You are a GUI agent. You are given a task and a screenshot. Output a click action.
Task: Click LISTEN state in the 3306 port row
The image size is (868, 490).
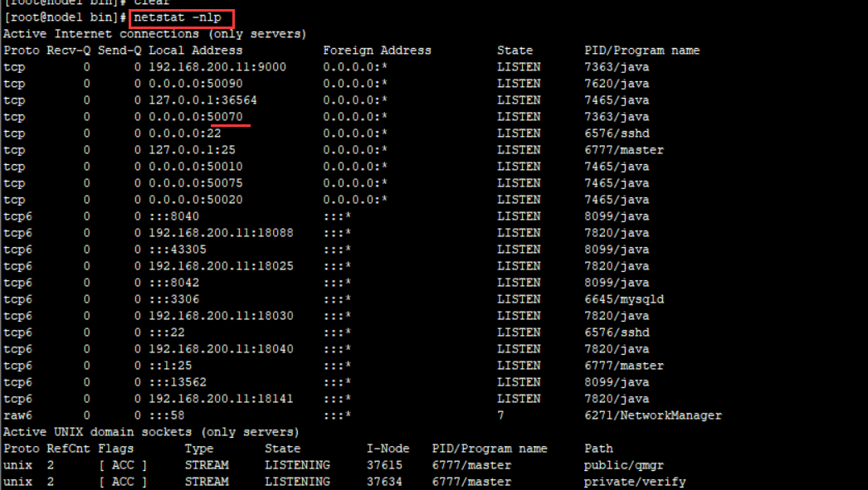pyautogui.click(x=519, y=299)
